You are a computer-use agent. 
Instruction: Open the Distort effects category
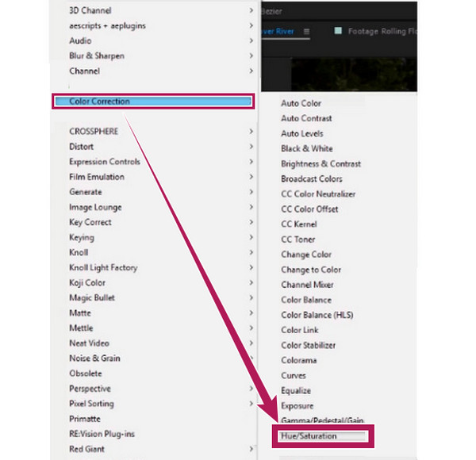82,147
